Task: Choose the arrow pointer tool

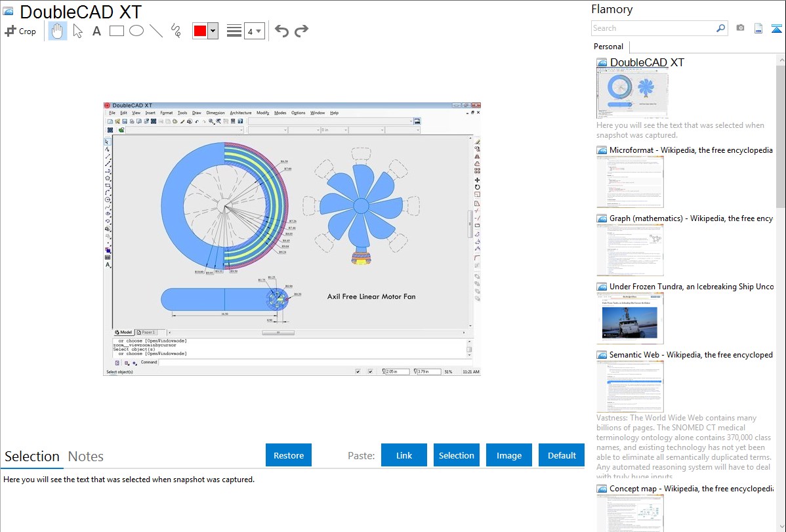Action: pos(77,31)
